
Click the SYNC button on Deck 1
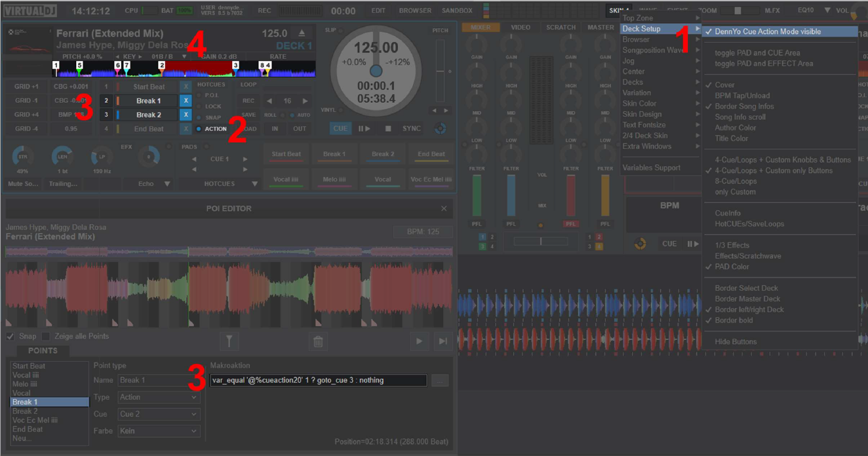pos(412,128)
